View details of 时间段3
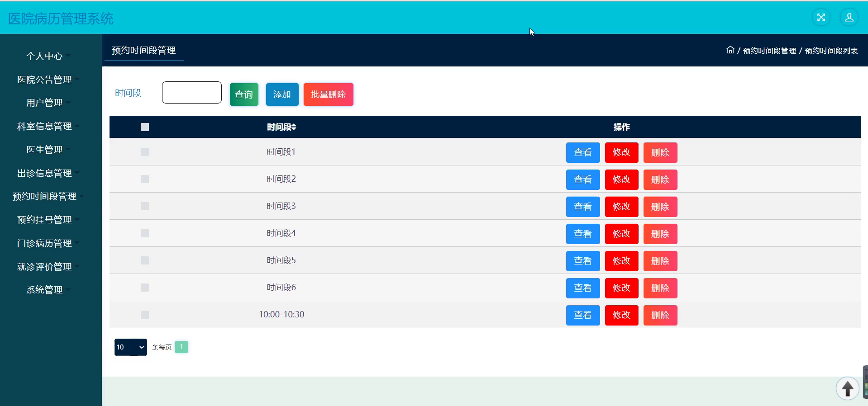This screenshot has height=406, width=868. 583,207
